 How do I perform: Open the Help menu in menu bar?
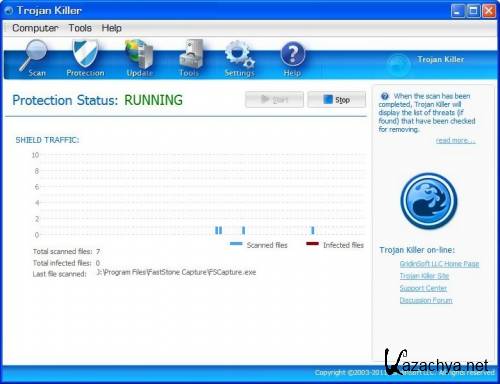pos(111,28)
